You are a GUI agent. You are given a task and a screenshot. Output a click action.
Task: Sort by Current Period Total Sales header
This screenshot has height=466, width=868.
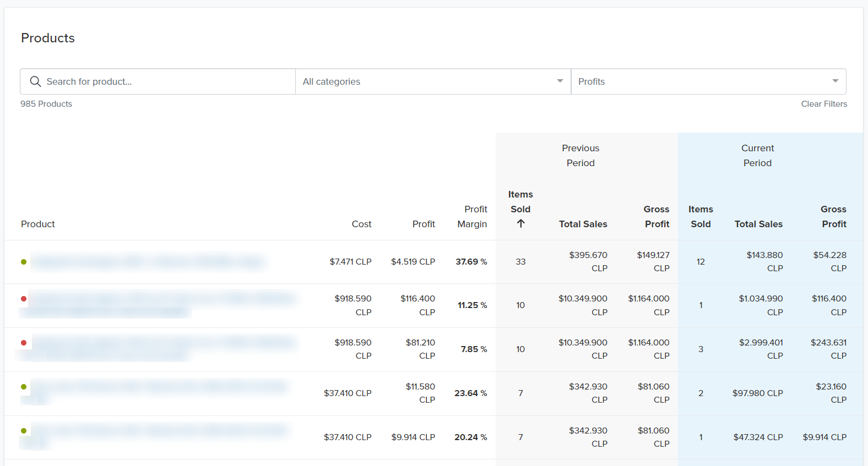coord(758,224)
